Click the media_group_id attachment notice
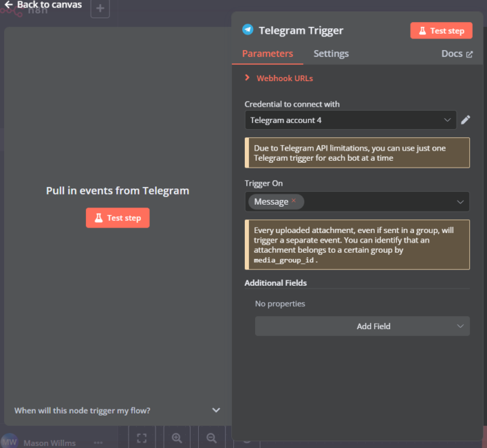 (357, 245)
